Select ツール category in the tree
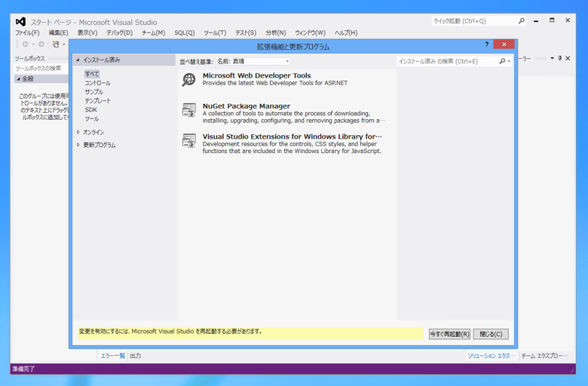 click(x=91, y=119)
